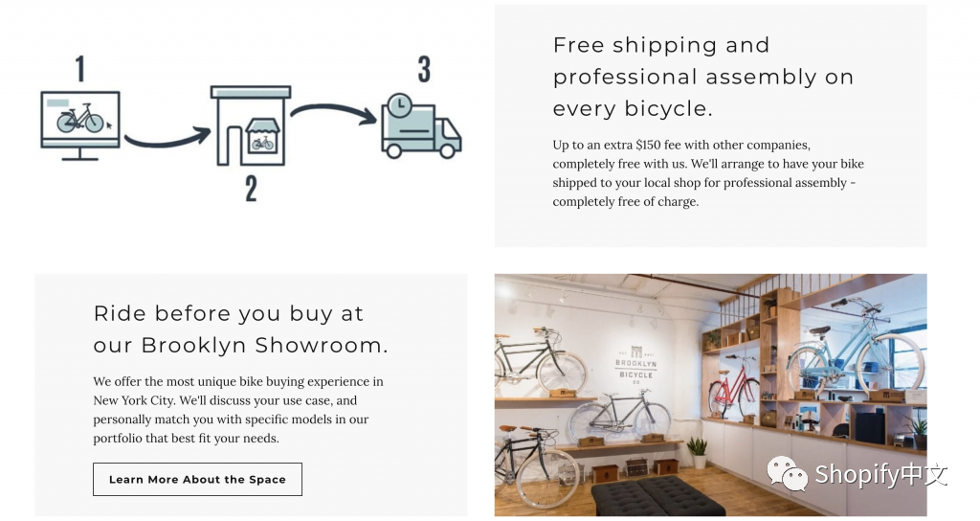
Task: Click the curved arrow pointing to truck
Action: click(334, 112)
